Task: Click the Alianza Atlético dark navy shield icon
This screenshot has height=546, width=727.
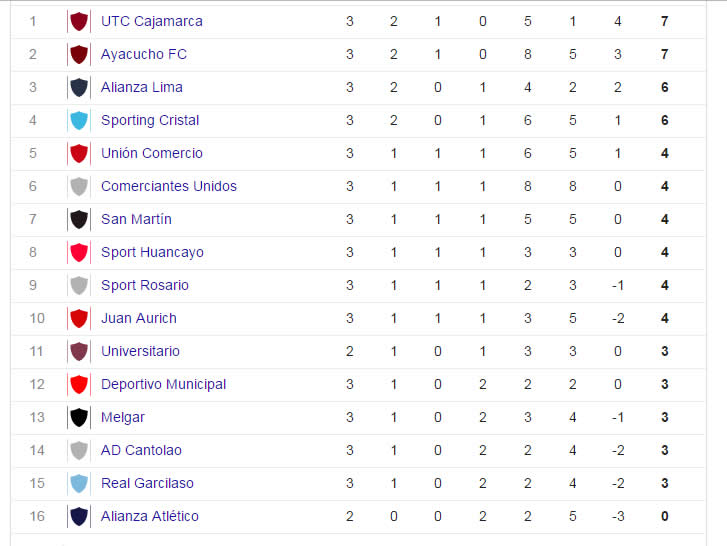Action: [x=79, y=516]
